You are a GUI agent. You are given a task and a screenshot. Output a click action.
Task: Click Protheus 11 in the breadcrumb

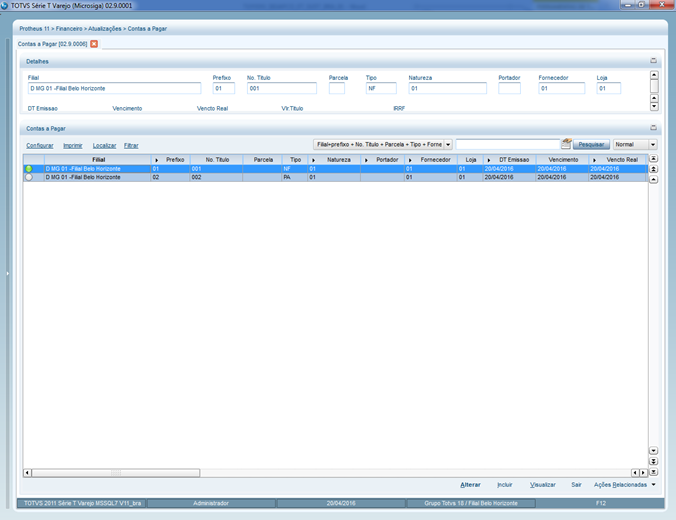tap(34, 28)
